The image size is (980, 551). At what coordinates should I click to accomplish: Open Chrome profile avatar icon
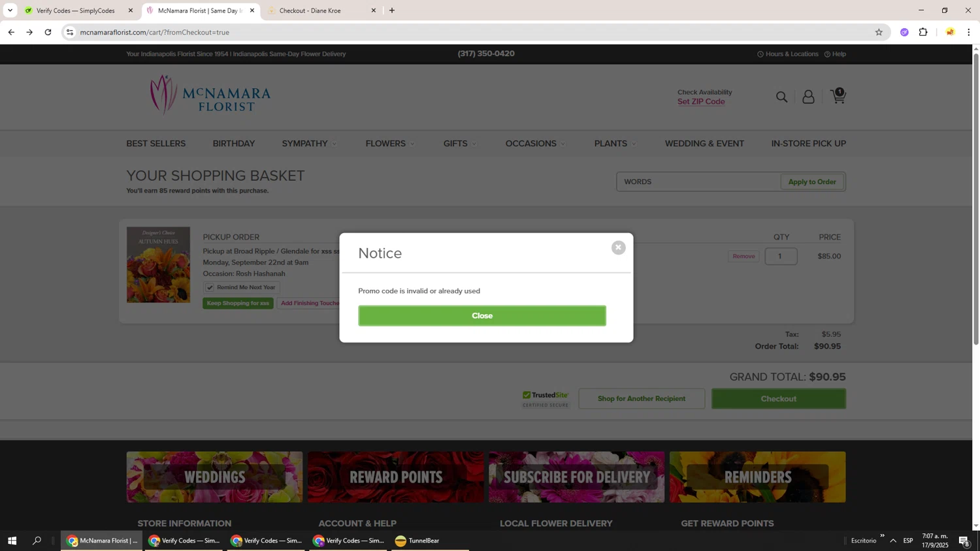click(950, 32)
